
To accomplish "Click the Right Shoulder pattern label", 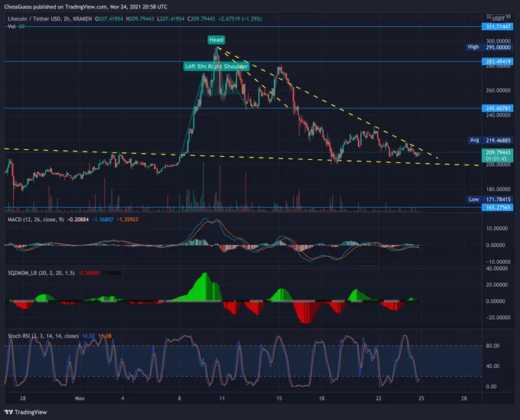I will 228,67.
